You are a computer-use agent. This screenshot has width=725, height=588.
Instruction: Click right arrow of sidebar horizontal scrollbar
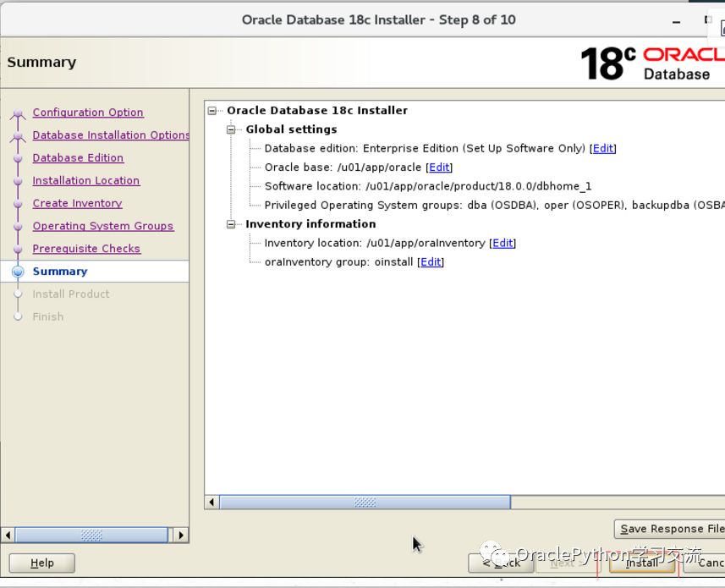[x=181, y=536]
